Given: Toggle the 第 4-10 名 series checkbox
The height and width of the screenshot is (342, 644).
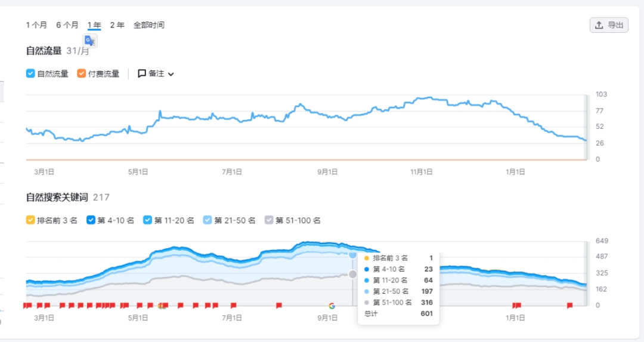Looking at the screenshot, I should click(x=91, y=220).
